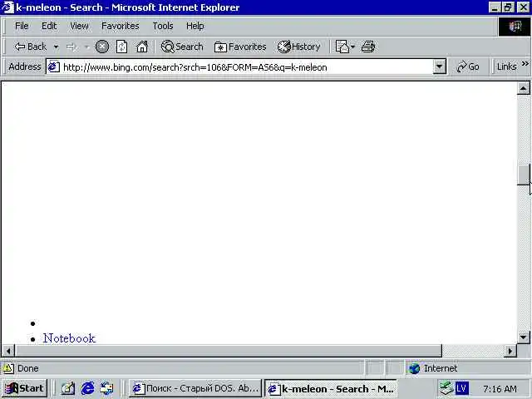Click the horizontal scrollbar thumb
This screenshot has height=399, width=532.
229,351
